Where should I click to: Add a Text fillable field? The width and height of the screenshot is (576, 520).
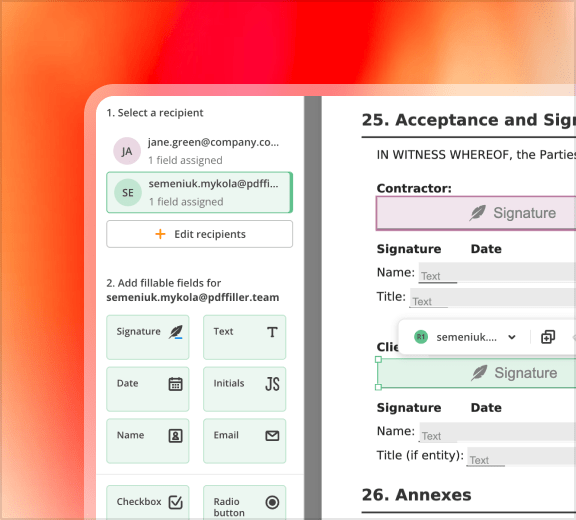point(245,337)
